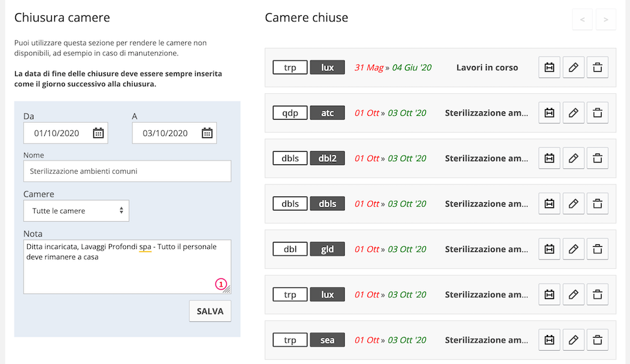Screen dimensions: 630x364
Task: Delete the Lavori in corso closure
Action: pos(597,67)
